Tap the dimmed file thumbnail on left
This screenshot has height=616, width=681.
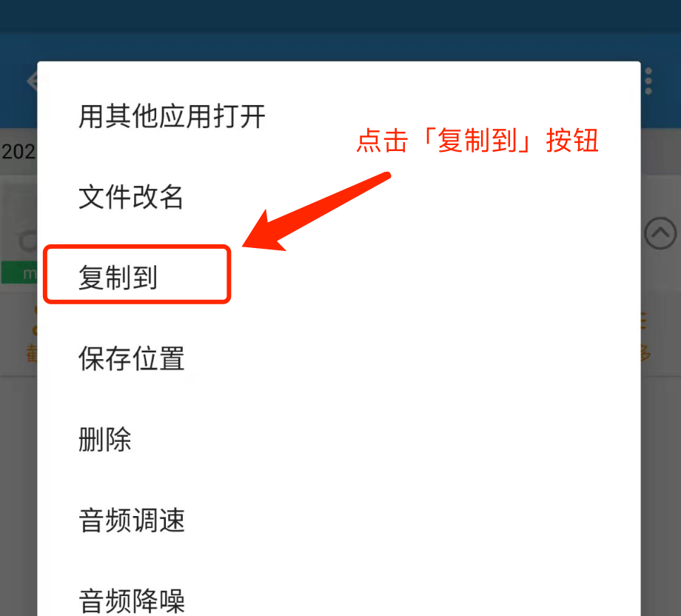click(x=19, y=221)
